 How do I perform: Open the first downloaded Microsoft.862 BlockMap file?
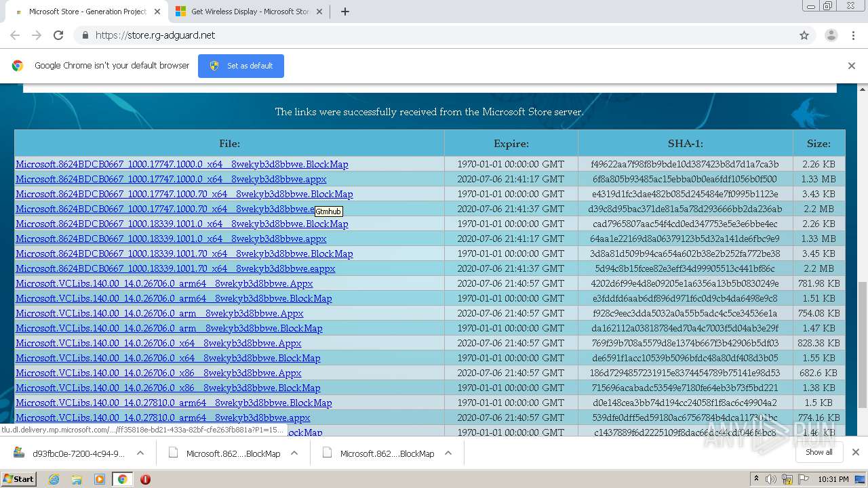click(225, 453)
